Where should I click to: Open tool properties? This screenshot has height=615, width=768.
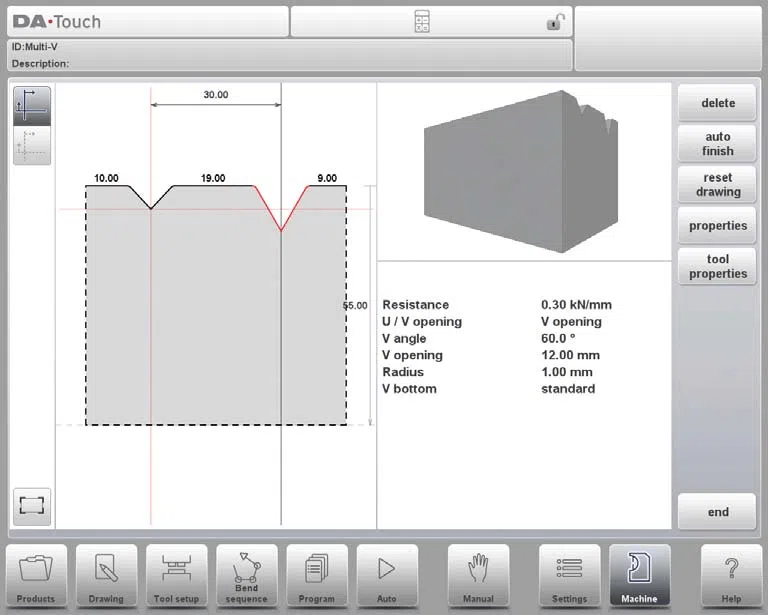click(x=717, y=266)
